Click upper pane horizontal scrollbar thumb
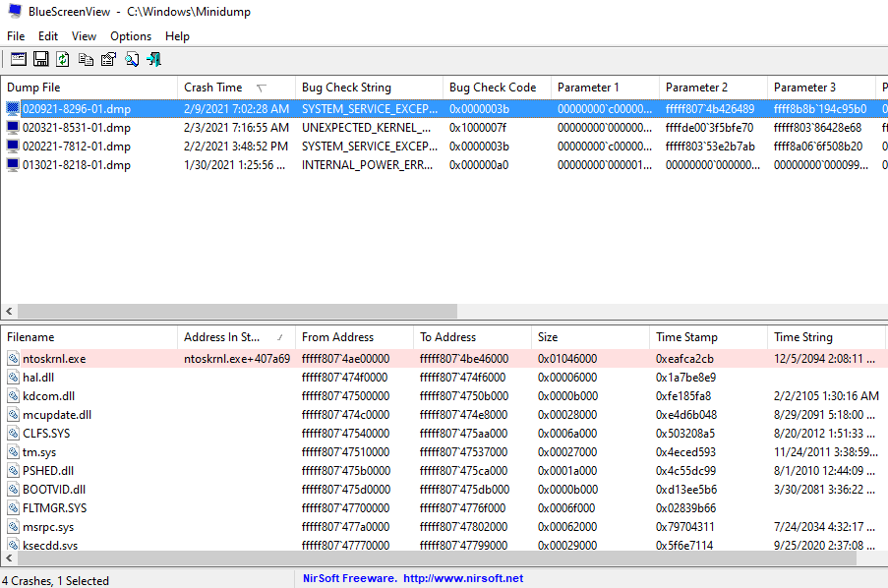The width and height of the screenshot is (888, 588). [x=237, y=311]
